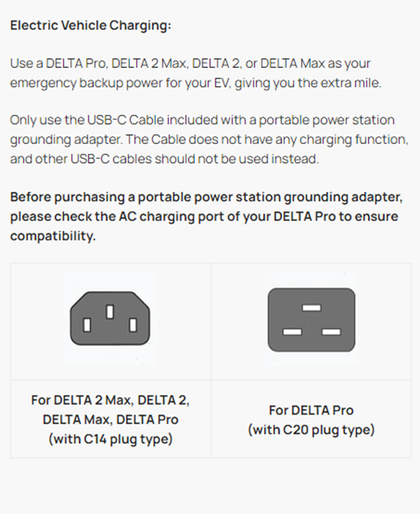Screen dimensions: 420x514
Task: Click the bottom-left pin of C20 plug
Action: pyautogui.click(x=292, y=332)
